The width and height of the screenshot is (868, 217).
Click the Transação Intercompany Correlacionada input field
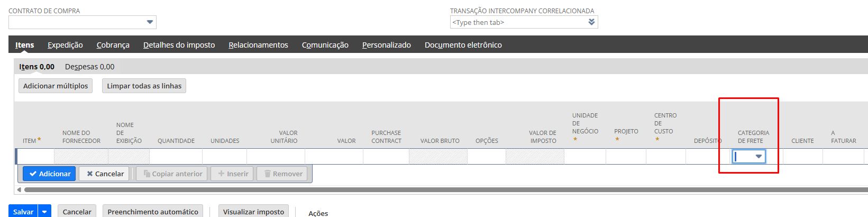(x=518, y=22)
